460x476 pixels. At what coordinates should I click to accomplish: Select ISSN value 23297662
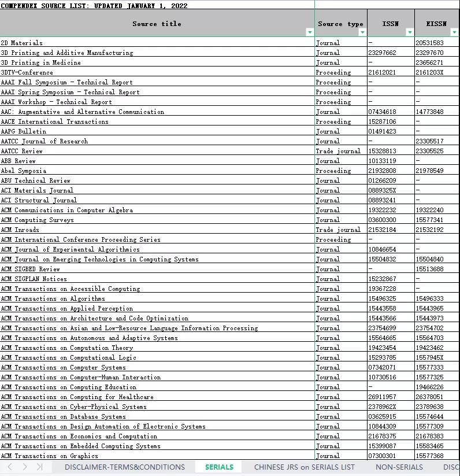(x=391, y=53)
